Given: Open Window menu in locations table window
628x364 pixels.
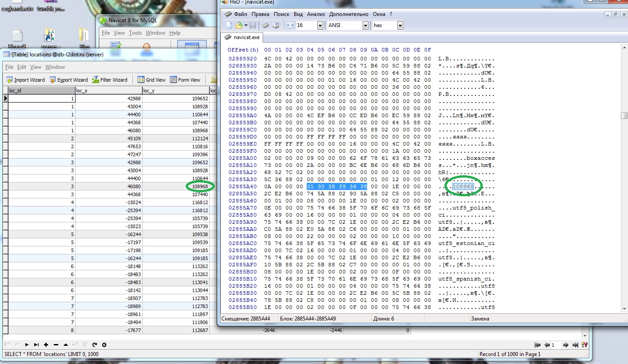Looking at the screenshot, I should (x=55, y=67).
